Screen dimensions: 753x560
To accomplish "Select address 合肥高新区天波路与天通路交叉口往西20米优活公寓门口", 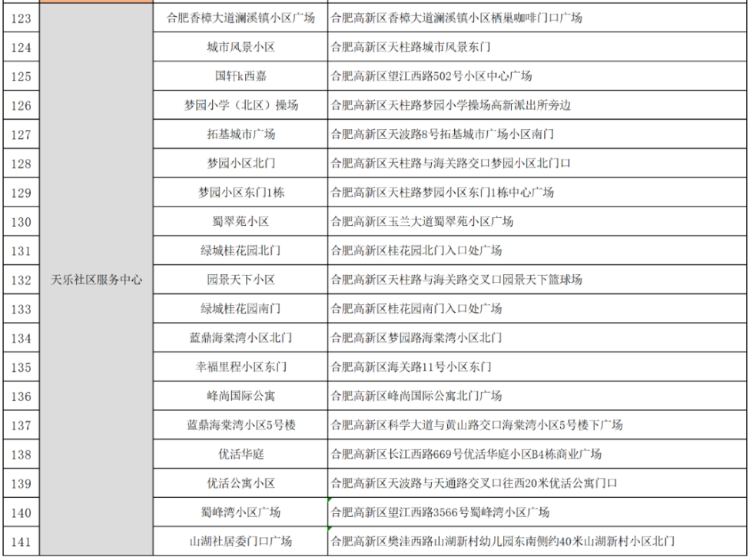I will 537,483.
